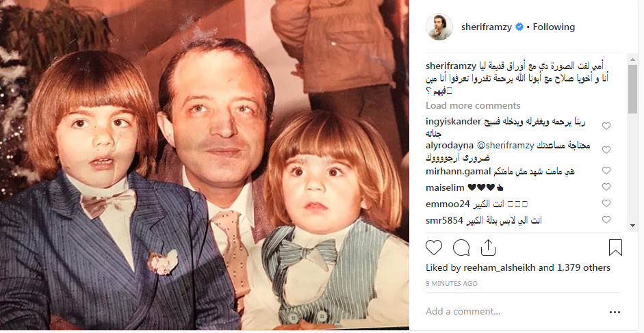Like the post with the heart icon
This screenshot has width=644, height=333.
434,248
